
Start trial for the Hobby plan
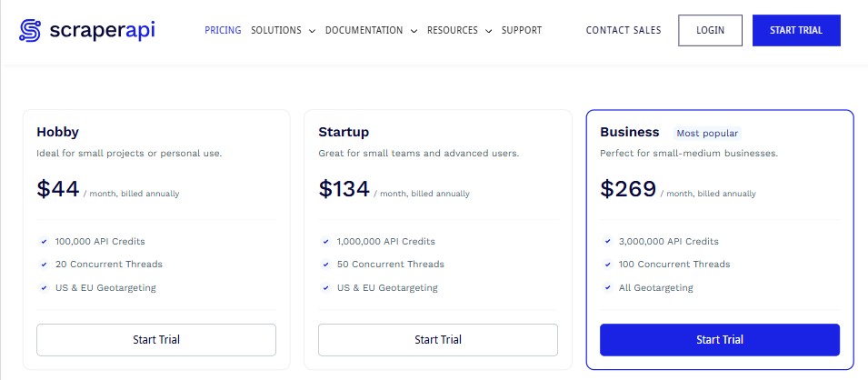(x=156, y=340)
